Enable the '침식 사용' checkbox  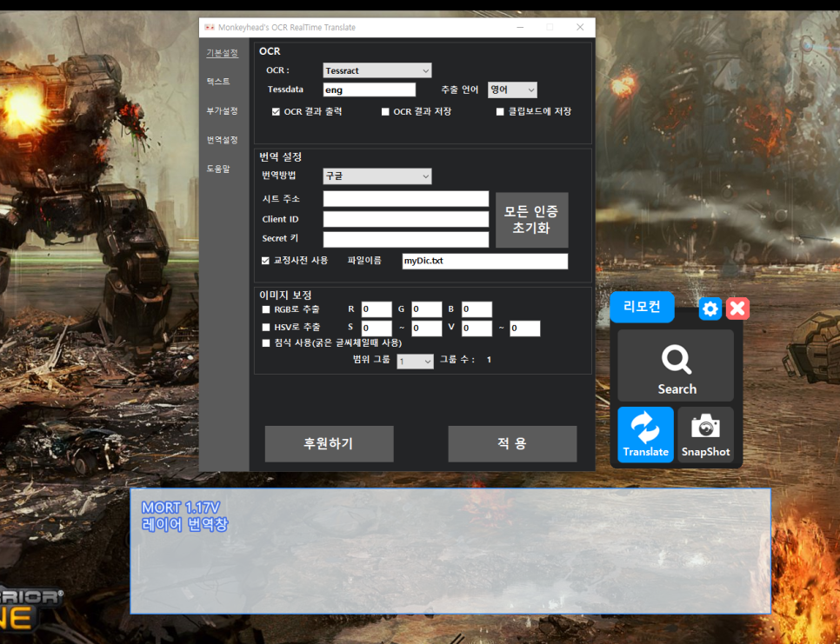266,343
